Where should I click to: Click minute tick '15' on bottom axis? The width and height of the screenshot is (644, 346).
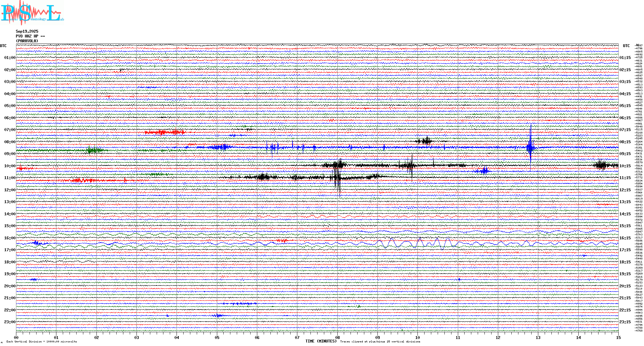click(618, 338)
